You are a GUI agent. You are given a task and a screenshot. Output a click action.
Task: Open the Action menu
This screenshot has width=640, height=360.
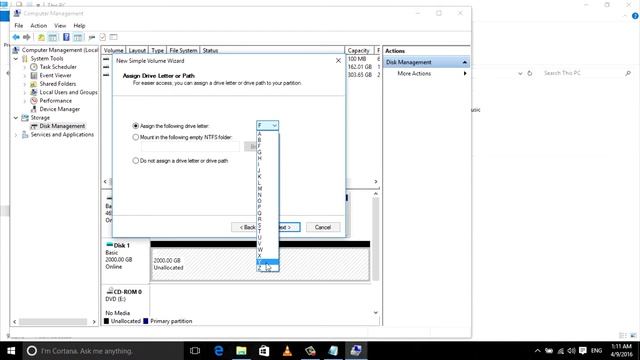pos(39,26)
